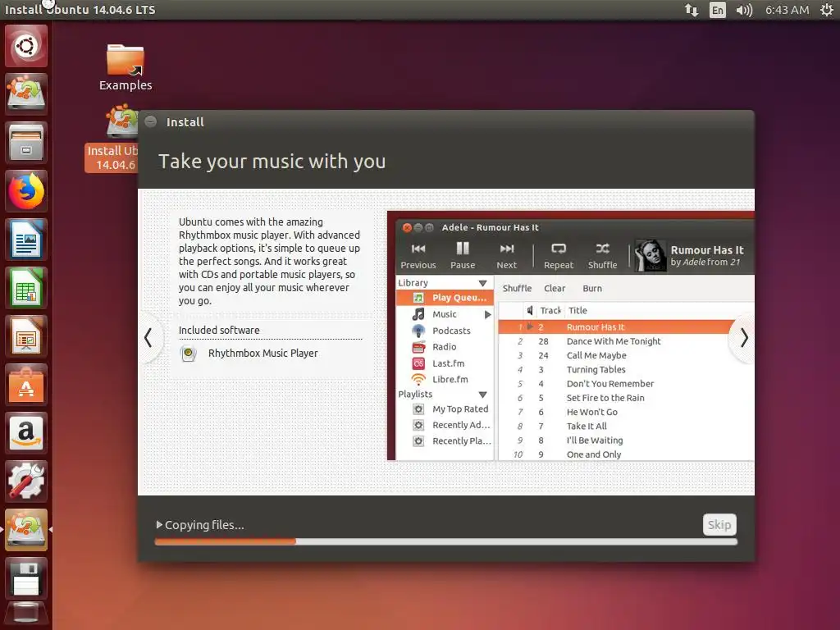Go to the previous installer slide
The height and width of the screenshot is (630, 840).
click(148, 338)
